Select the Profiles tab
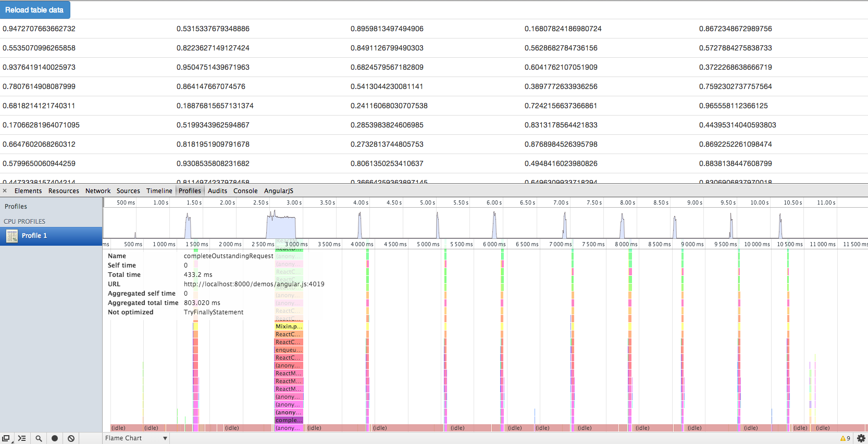868x444 pixels. click(x=190, y=191)
